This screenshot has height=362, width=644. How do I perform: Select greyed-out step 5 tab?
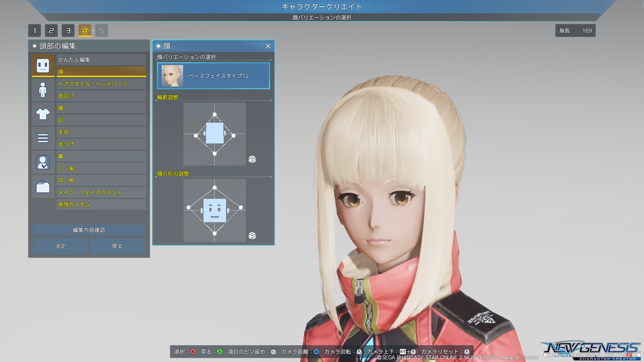(x=102, y=31)
